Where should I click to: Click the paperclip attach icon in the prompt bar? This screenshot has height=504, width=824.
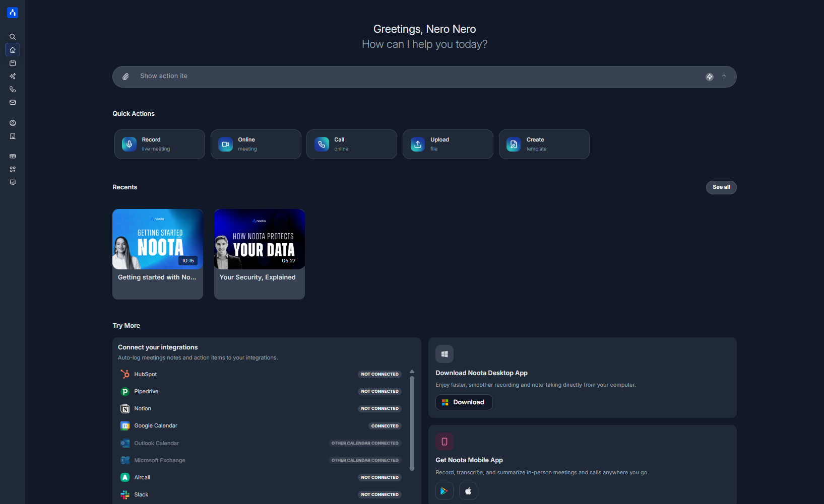point(125,77)
